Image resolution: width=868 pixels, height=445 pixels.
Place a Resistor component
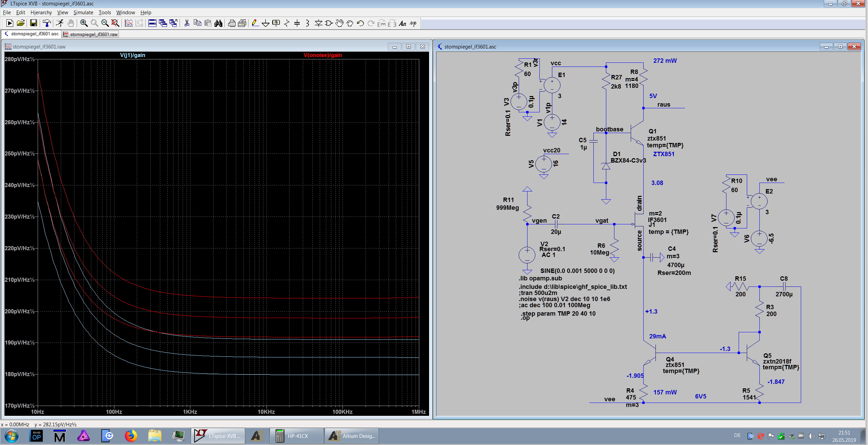point(287,23)
